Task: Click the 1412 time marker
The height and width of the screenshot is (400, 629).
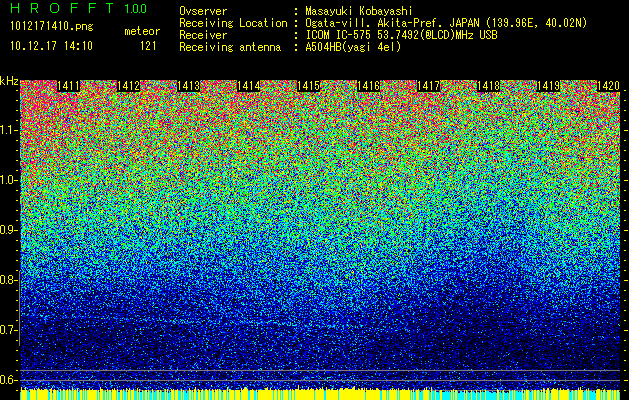Action: 128,86
